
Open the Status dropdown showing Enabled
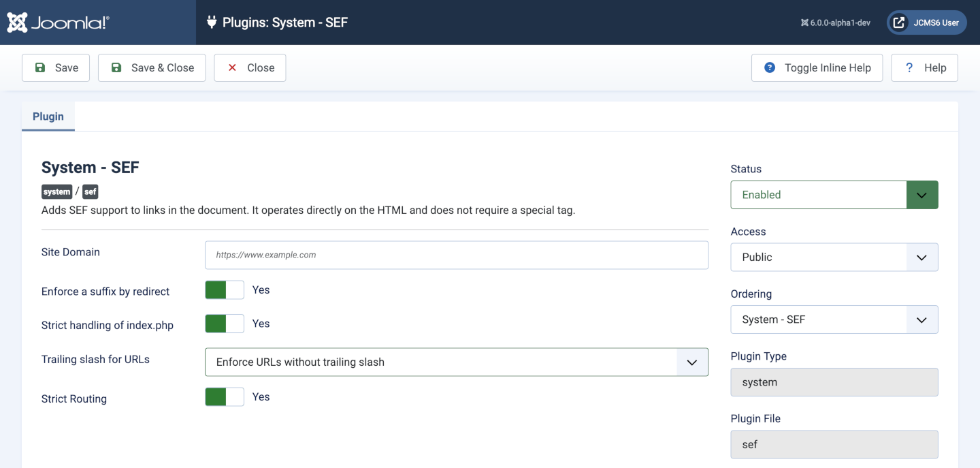pyautogui.click(x=834, y=195)
